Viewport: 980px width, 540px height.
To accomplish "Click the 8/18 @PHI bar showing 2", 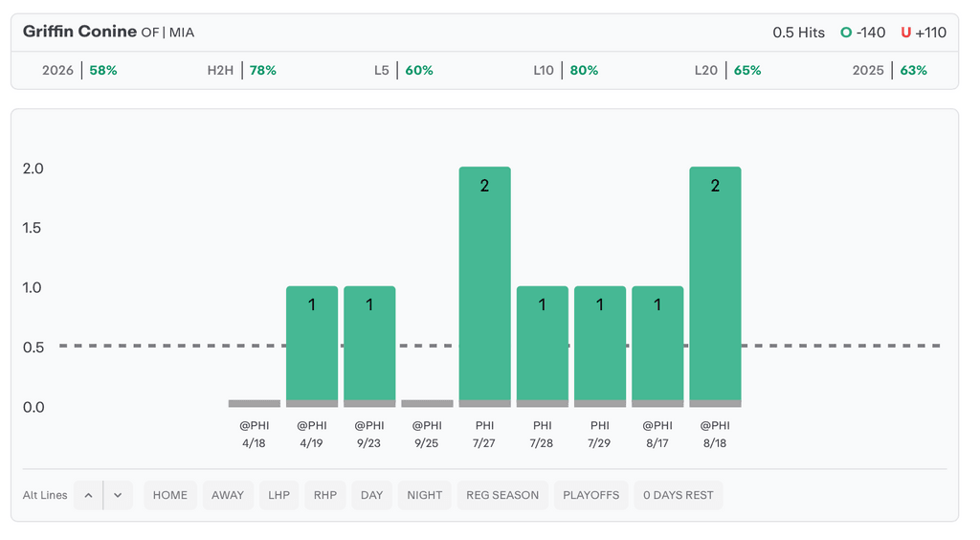I will [x=715, y=287].
